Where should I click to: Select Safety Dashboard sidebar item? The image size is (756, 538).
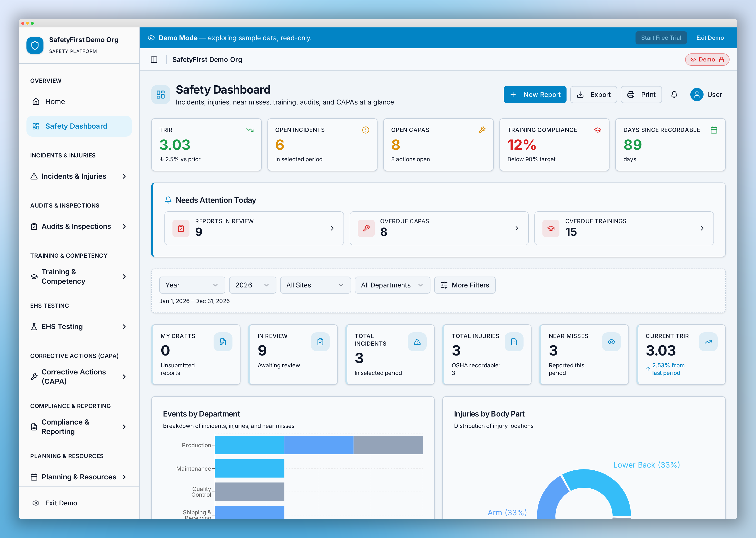pos(79,126)
